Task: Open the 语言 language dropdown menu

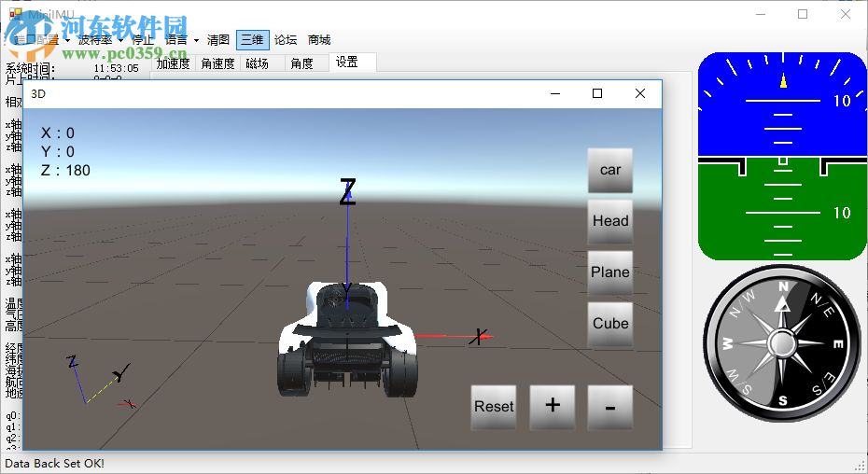Action: click(182, 40)
